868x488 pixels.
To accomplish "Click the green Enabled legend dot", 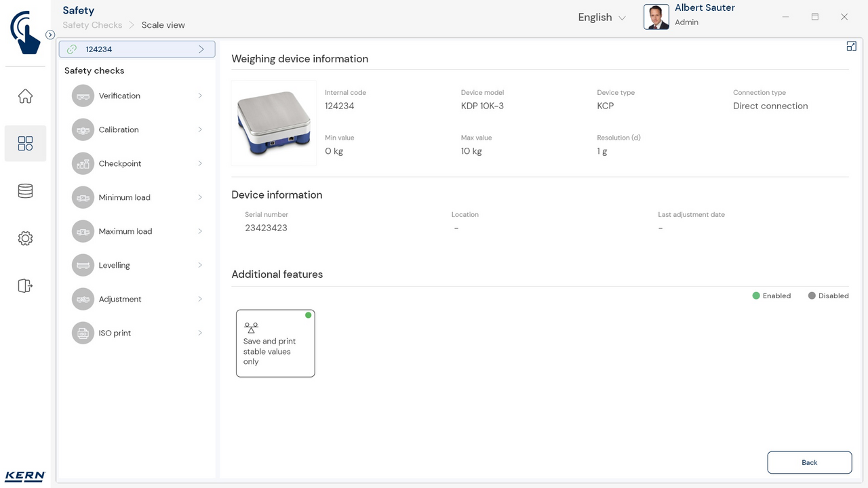I will [756, 296].
